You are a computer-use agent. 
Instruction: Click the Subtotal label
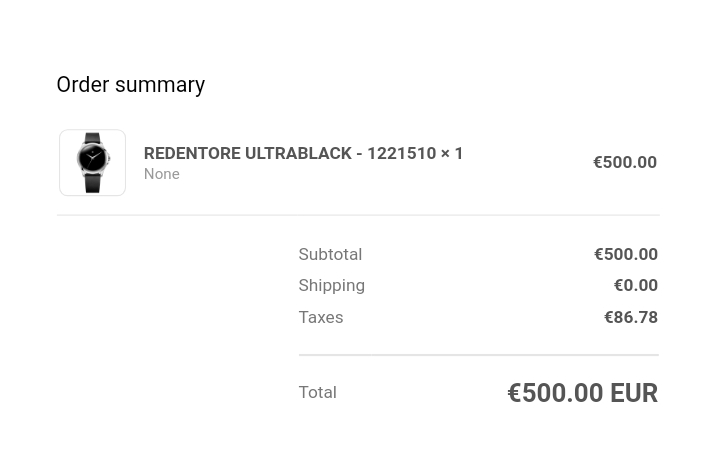pyautogui.click(x=330, y=254)
